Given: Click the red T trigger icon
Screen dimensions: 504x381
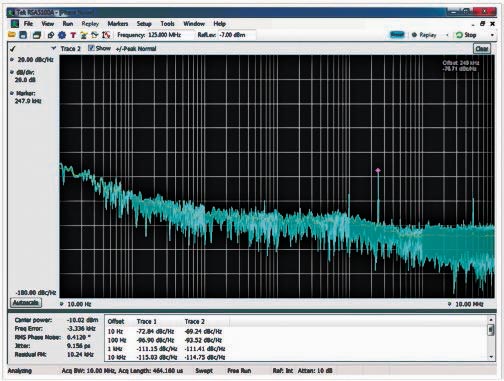Looking at the screenshot, I should (73, 35).
